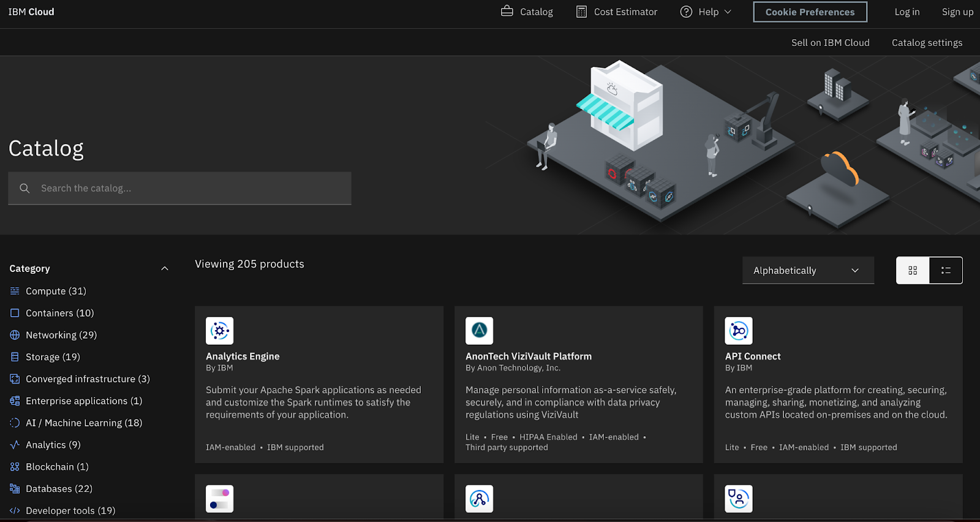Click the Help question mark icon
This screenshot has width=980, height=522.
pos(686,12)
